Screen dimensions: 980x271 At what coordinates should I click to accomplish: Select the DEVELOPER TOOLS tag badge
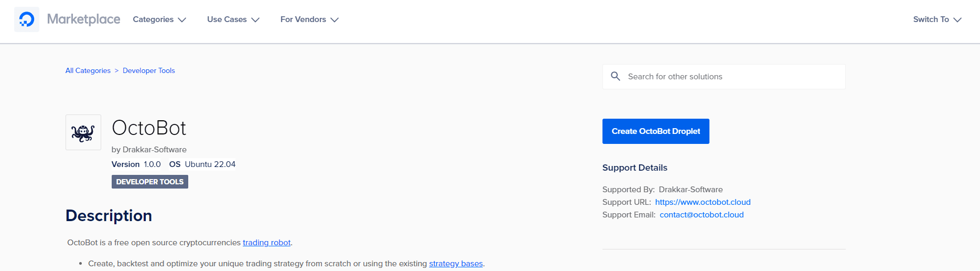[150, 182]
